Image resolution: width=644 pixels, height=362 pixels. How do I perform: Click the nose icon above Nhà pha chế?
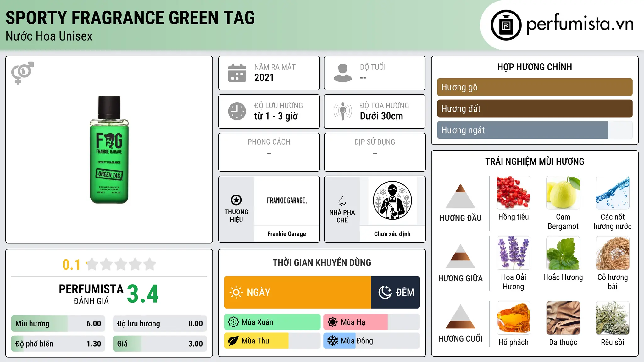click(342, 200)
